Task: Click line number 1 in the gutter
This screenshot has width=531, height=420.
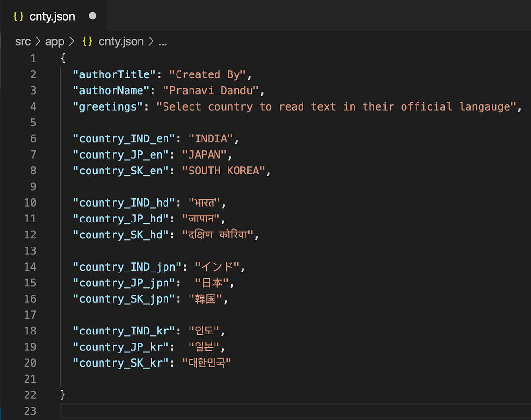Action: [x=33, y=59]
